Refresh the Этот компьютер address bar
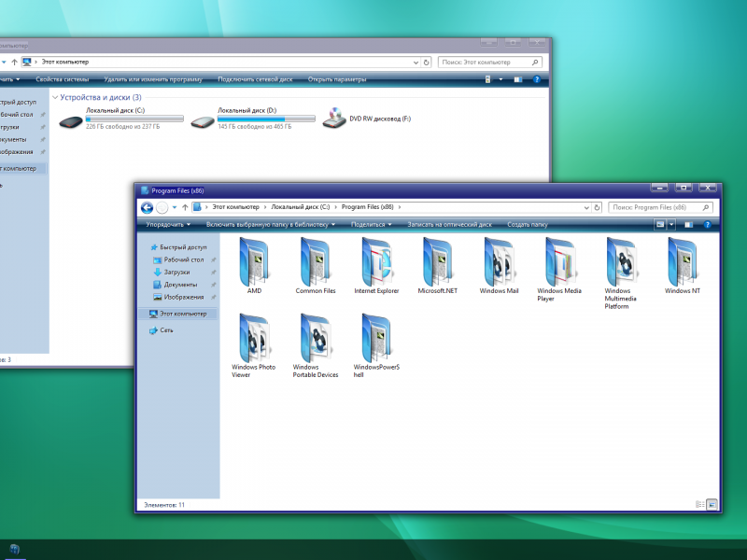The height and width of the screenshot is (560, 747). (x=427, y=63)
